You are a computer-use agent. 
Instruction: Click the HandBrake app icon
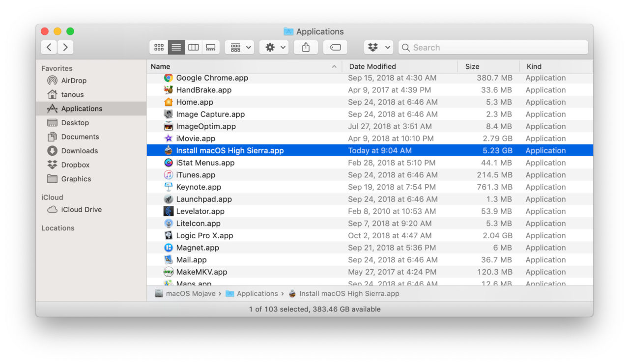[x=169, y=90]
